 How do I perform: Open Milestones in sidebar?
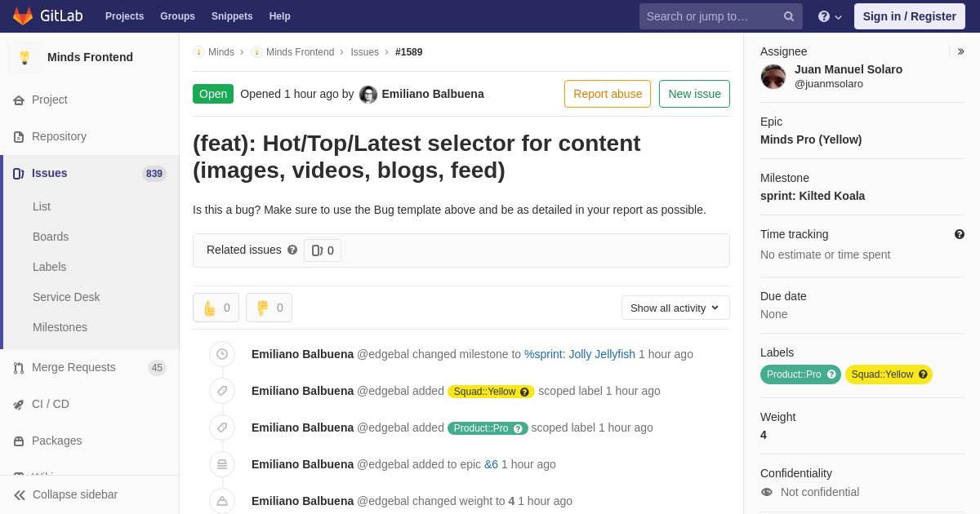pos(60,327)
